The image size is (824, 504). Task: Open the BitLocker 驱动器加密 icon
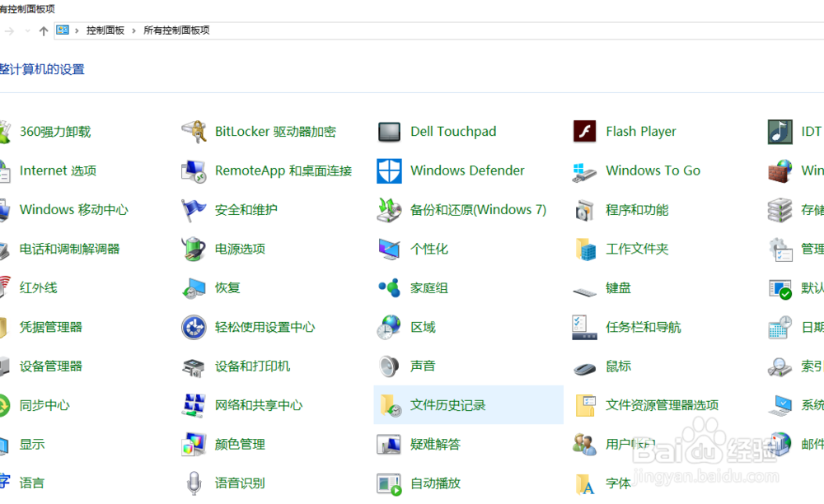(x=194, y=132)
